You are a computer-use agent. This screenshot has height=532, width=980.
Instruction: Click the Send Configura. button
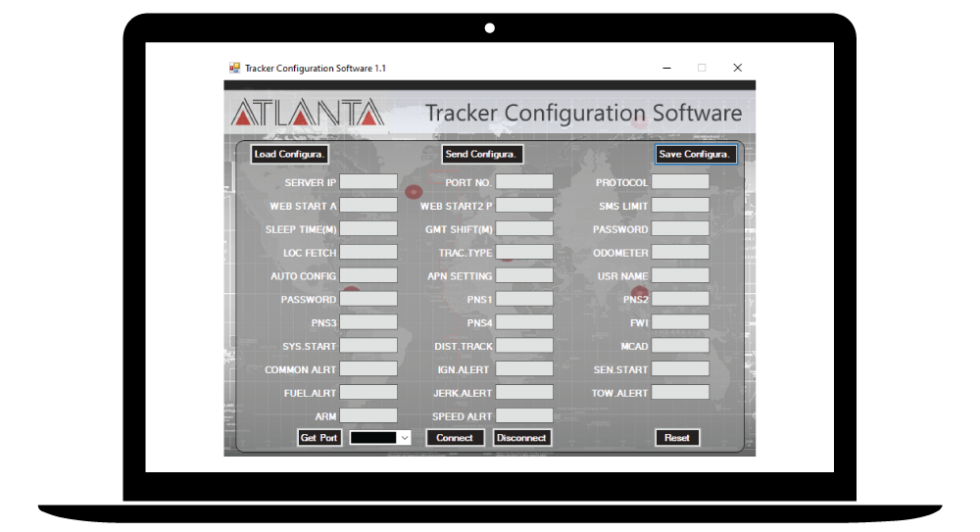click(x=482, y=155)
